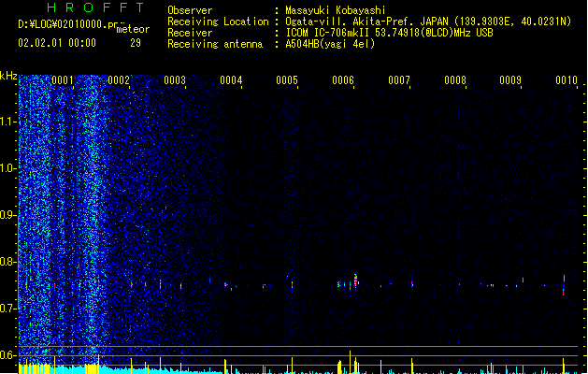Click the kHz axis unit label
The width and height of the screenshot is (588, 374).
(8, 76)
